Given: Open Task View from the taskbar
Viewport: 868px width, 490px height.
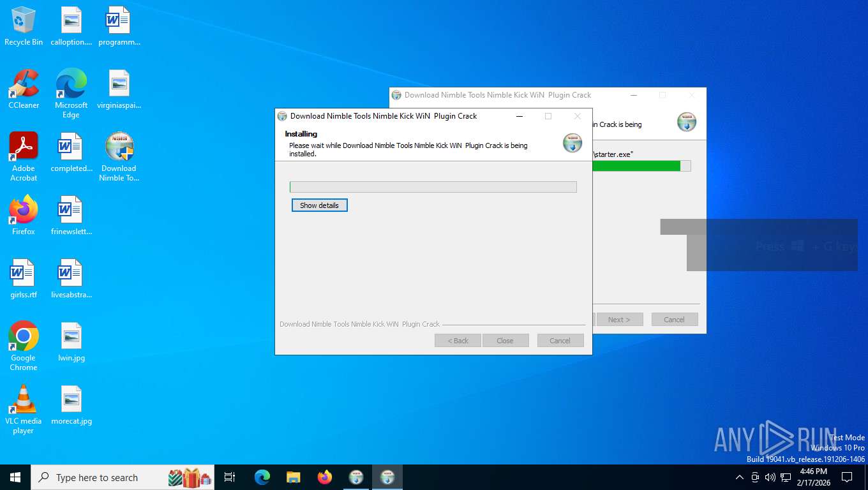Looking at the screenshot, I should point(230,477).
